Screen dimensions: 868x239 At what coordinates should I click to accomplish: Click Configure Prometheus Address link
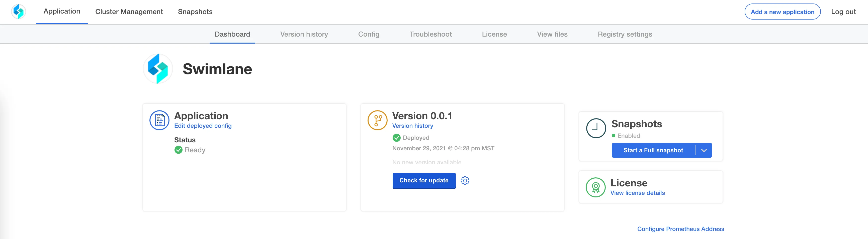coord(681,229)
